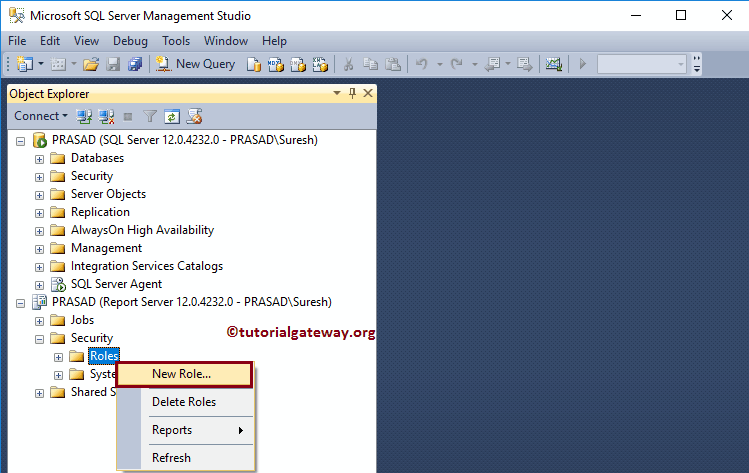Select the Roles tree item

(104, 356)
